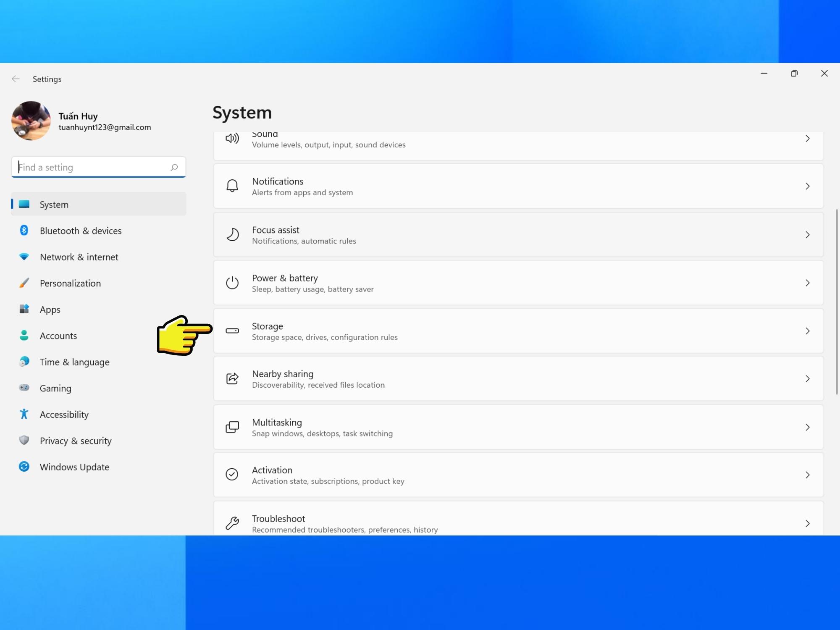This screenshot has width=840, height=630.
Task: Click the Tuấn Huy profile picture
Action: (x=31, y=121)
